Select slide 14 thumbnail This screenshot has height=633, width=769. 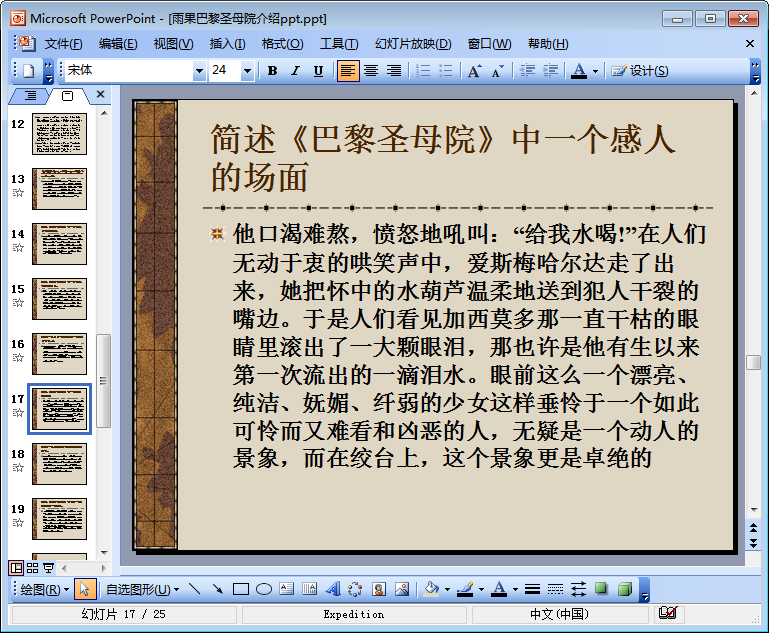59,243
